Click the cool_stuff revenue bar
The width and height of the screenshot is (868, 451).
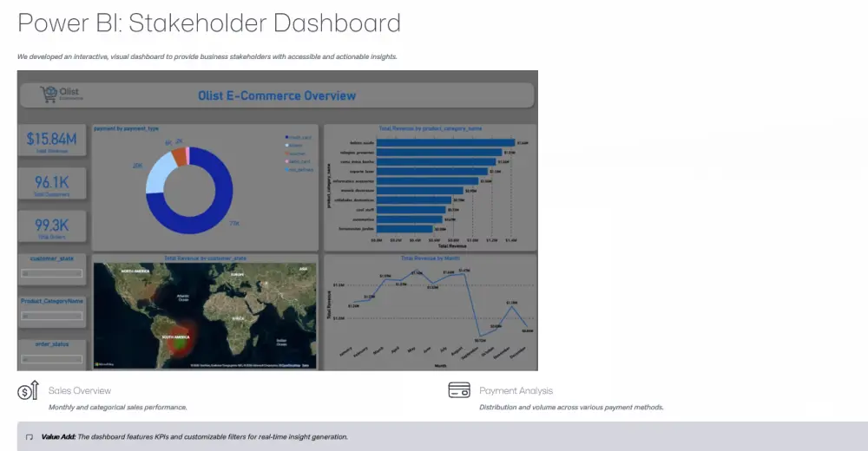pos(411,210)
